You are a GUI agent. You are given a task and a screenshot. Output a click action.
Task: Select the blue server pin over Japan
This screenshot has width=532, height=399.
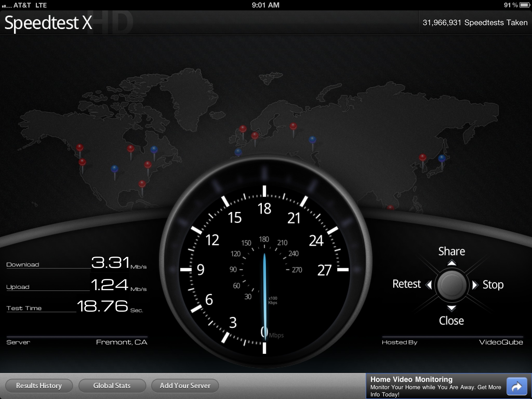point(442,158)
